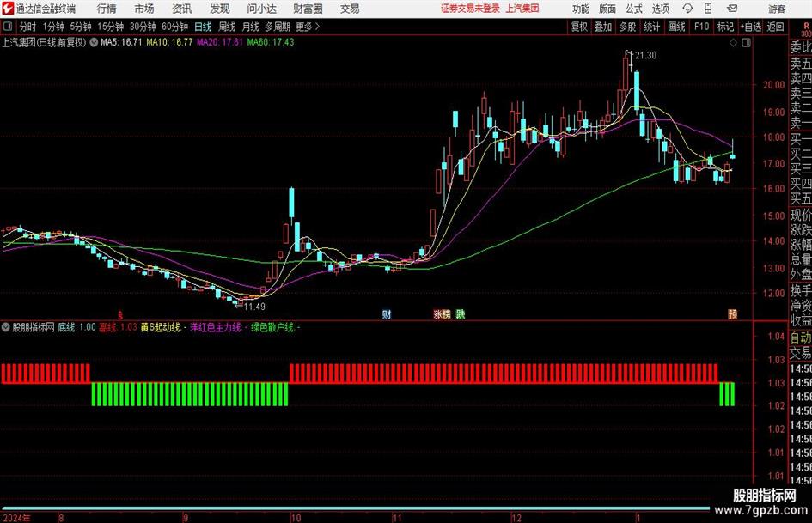Switch to 30分钟 period
The width and height of the screenshot is (812, 523).
pyautogui.click(x=143, y=27)
